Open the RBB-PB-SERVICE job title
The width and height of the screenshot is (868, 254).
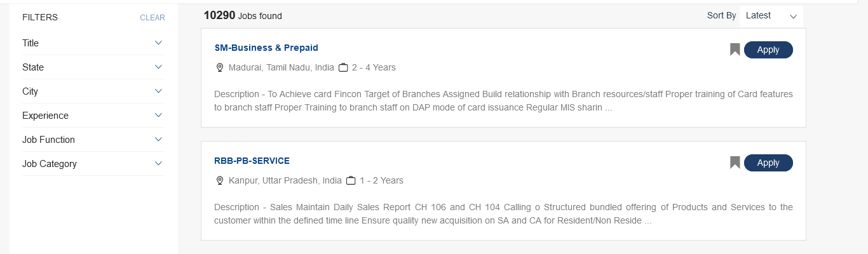252,161
